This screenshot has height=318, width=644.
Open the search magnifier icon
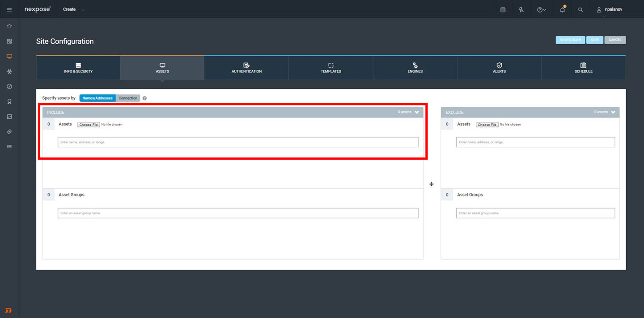pos(580,9)
